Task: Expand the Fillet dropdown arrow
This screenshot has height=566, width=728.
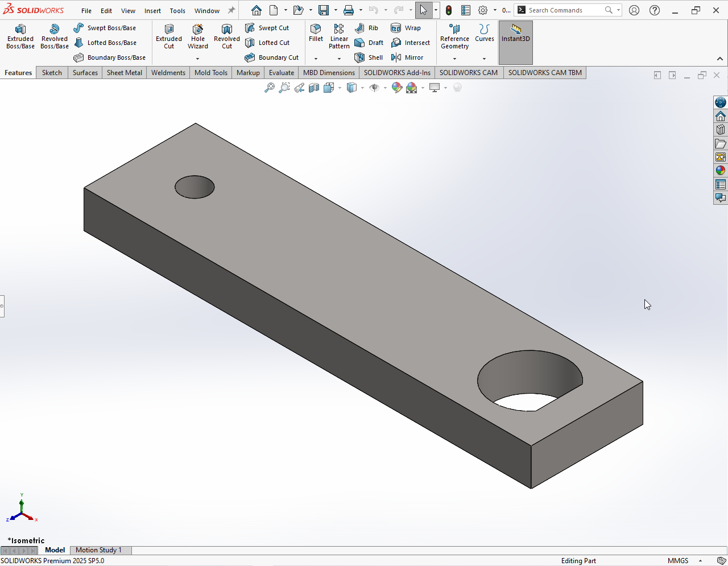Action: point(316,59)
